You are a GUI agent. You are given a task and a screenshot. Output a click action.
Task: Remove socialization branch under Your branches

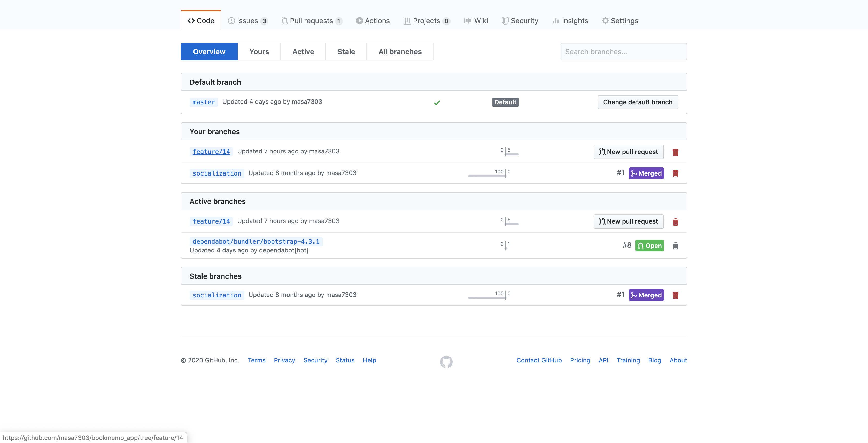675,173
